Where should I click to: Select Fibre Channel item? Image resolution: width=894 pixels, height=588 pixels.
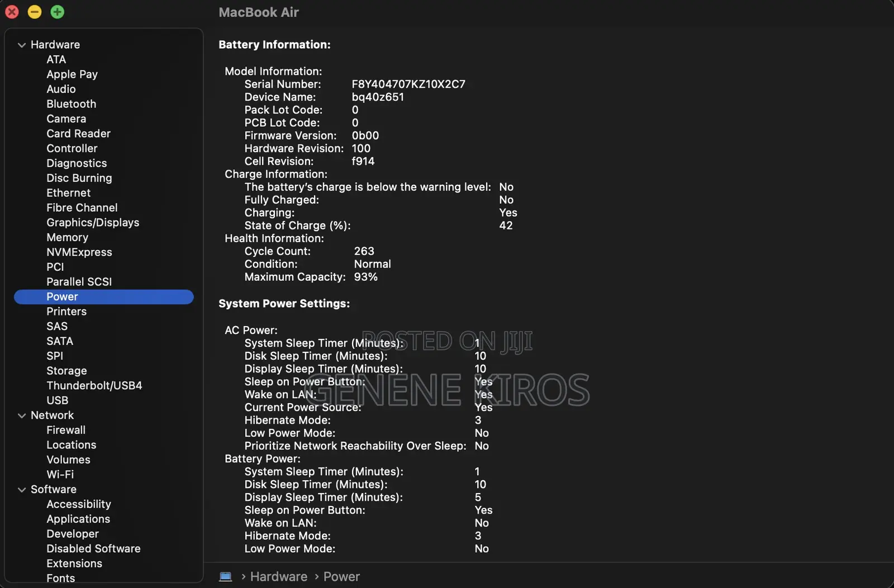[82, 208]
